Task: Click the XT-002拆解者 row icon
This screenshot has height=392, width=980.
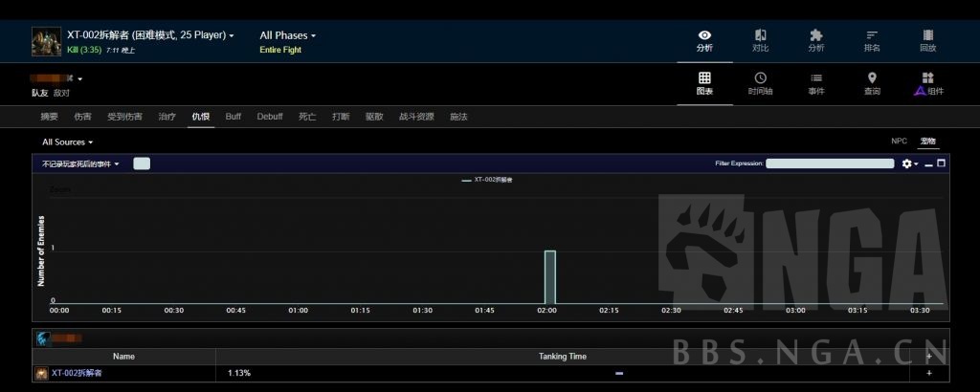Action: 41,373
